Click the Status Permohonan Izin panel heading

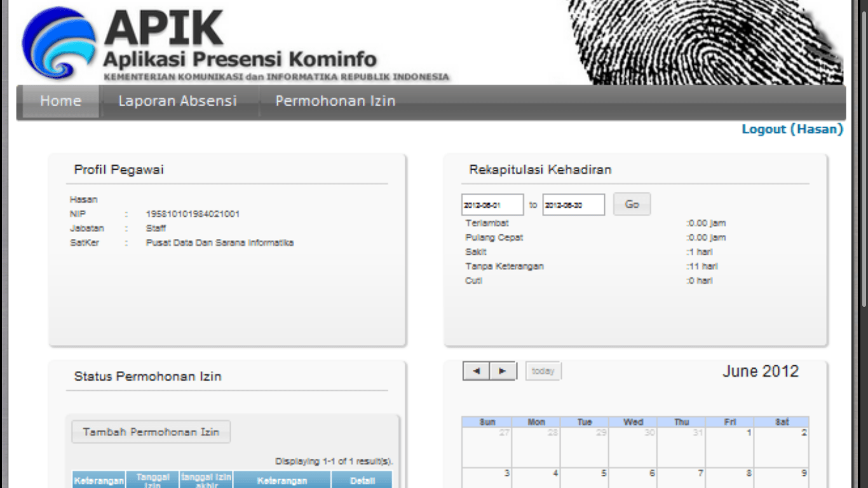click(x=147, y=376)
